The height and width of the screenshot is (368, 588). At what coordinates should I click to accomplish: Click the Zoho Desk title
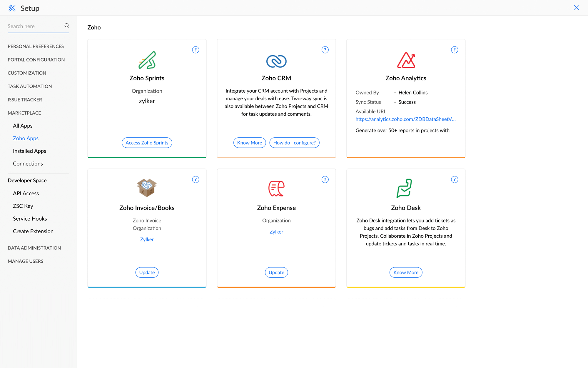pos(406,208)
